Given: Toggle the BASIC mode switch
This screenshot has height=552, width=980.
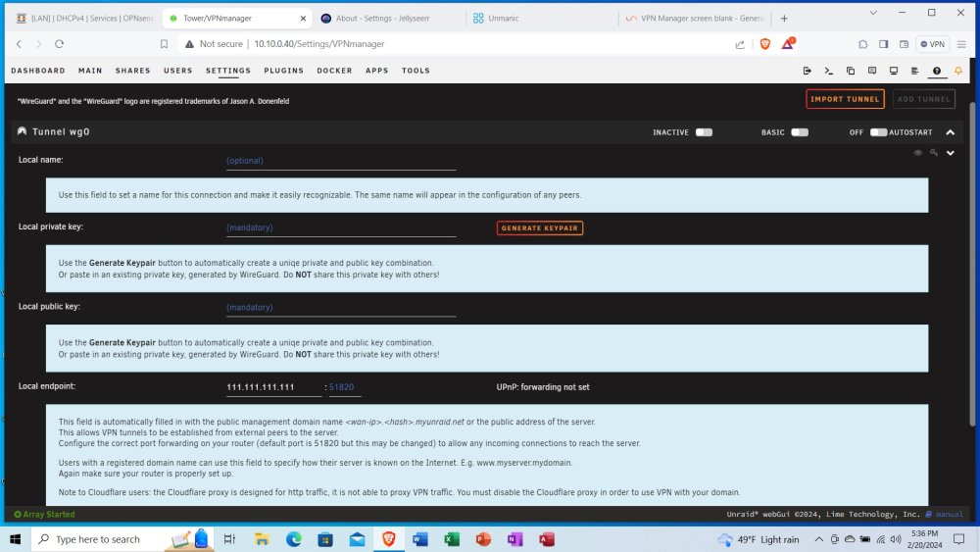Looking at the screenshot, I should [x=800, y=132].
